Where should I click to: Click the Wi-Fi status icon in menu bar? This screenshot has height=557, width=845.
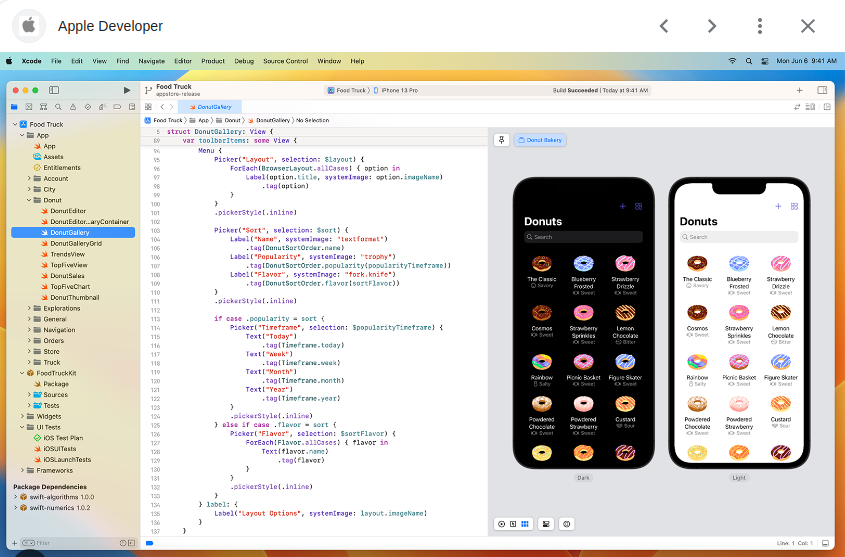click(x=732, y=61)
